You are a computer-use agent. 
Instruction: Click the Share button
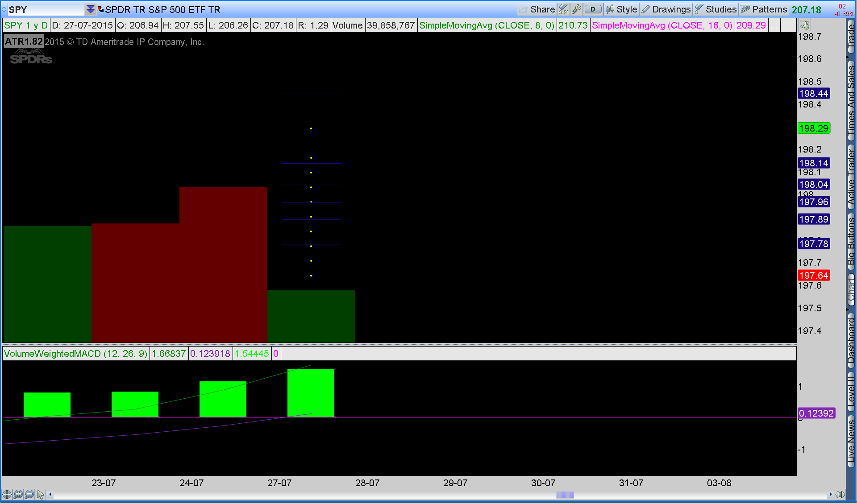(x=537, y=9)
